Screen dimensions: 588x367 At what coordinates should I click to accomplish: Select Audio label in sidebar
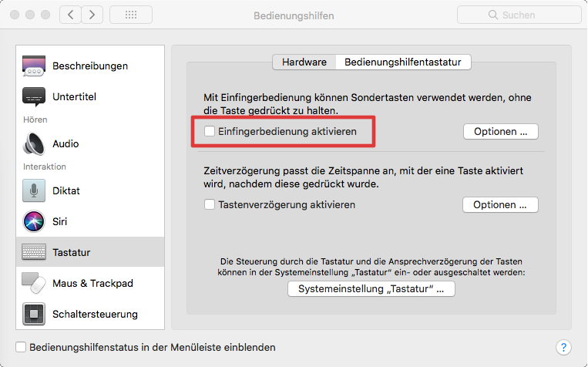66,143
